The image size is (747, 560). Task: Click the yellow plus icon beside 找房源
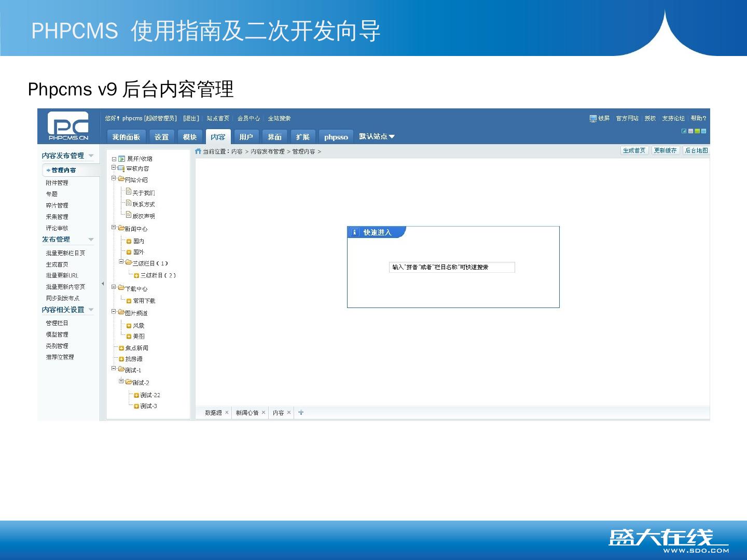[121, 359]
